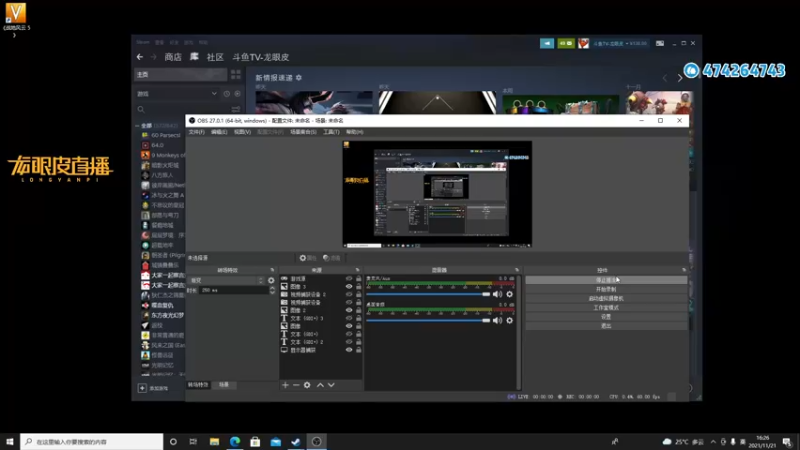Click 启动虚拟摄像机 button
The image size is (800, 450).
606,298
